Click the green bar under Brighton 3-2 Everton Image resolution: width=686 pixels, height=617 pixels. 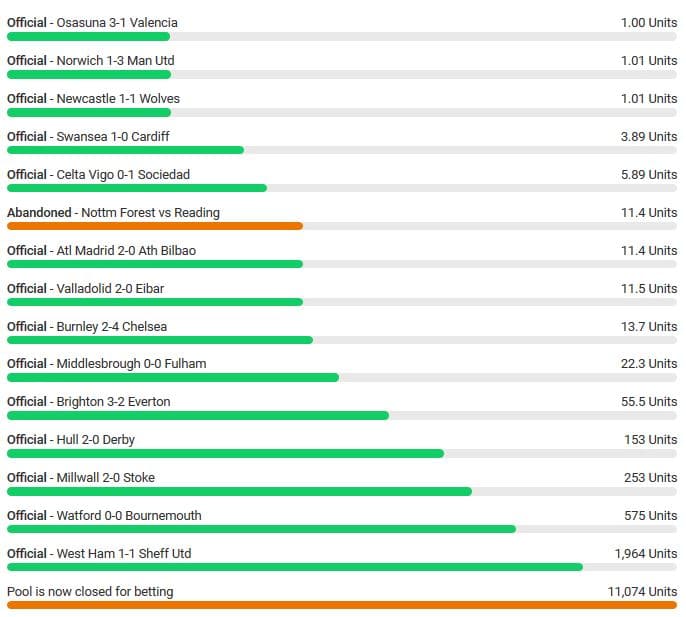pyautogui.click(x=197, y=415)
